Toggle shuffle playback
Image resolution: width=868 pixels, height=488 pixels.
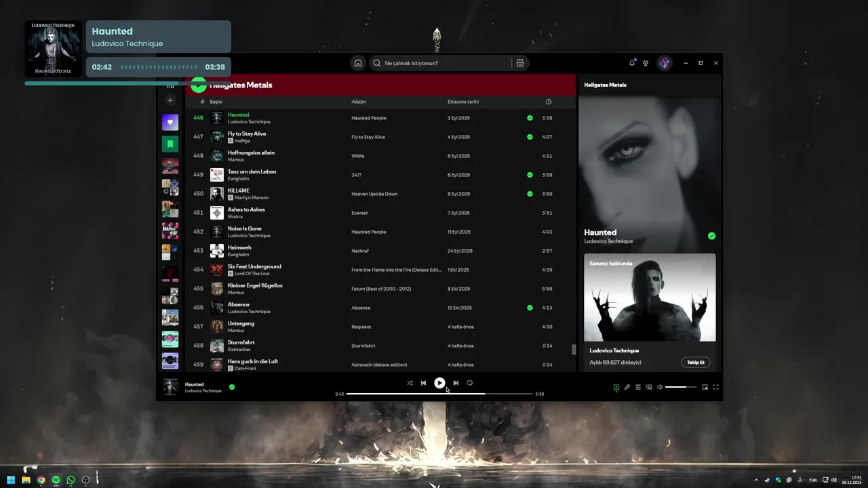(x=410, y=383)
